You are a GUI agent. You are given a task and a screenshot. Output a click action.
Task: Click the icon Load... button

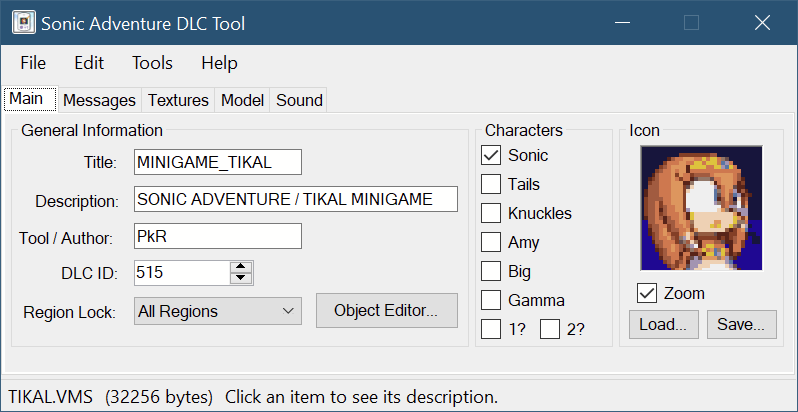pos(664,325)
